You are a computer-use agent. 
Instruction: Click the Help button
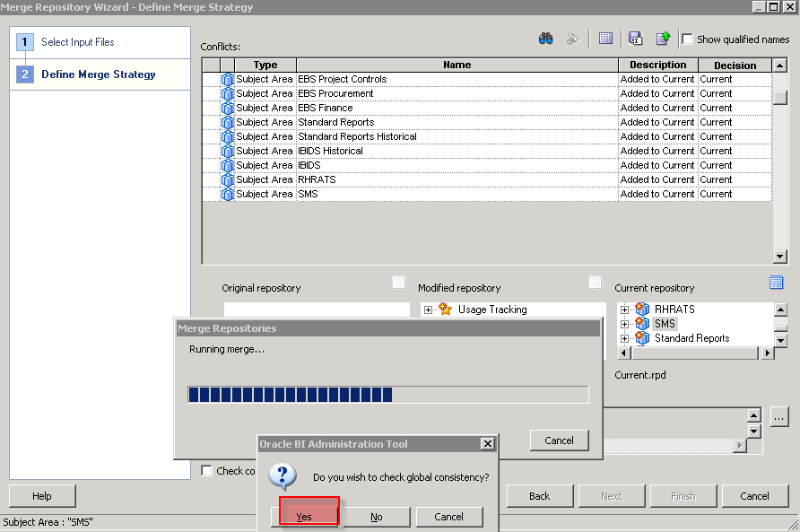[42, 496]
